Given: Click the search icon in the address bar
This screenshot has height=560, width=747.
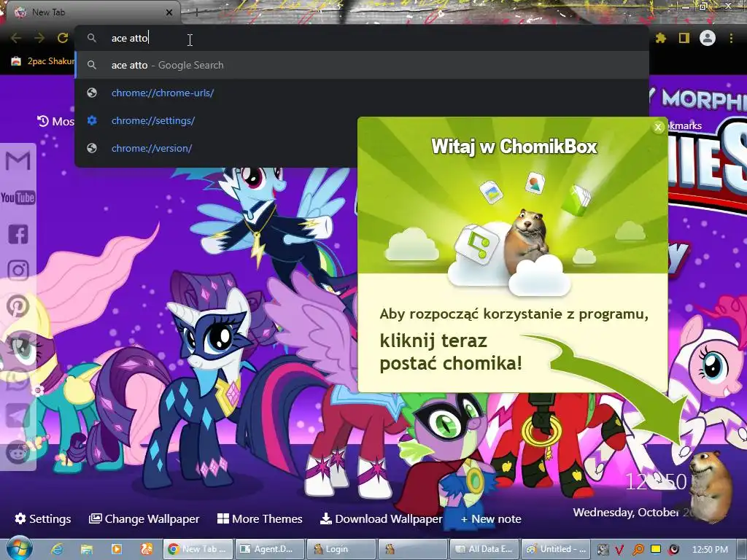Looking at the screenshot, I should (x=91, y=38).
